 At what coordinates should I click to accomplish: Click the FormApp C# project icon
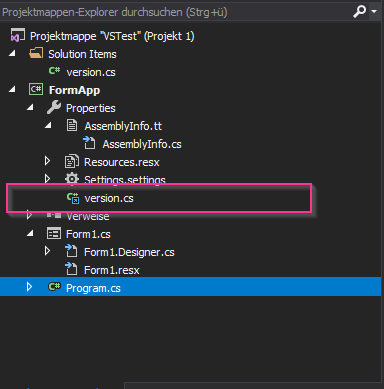(x=36, y=89)
